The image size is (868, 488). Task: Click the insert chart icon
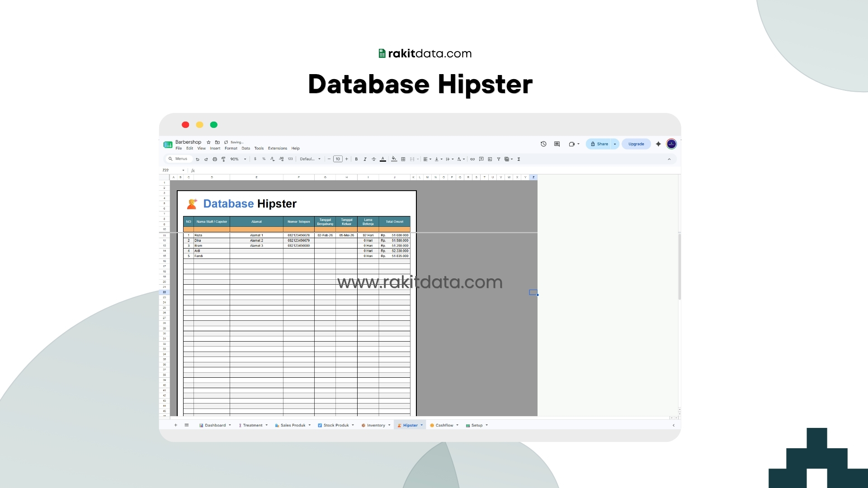click(x=490, y=159)
